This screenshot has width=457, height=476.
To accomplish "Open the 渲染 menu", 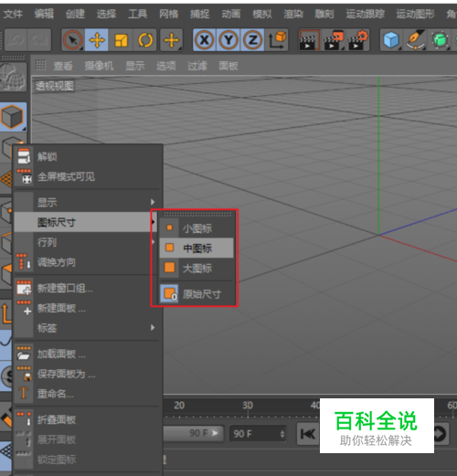I will 293,14.
